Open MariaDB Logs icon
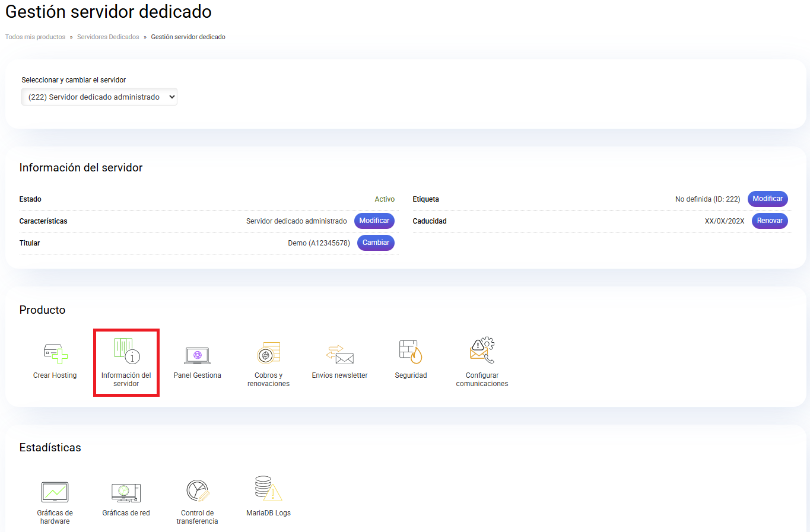810x532 pixels. tap(268, 489)
